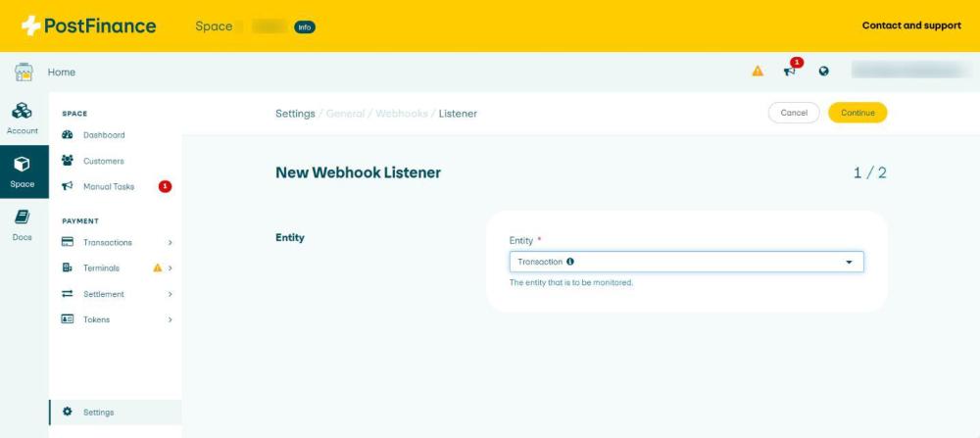Click 'The entity that is to be monitored' text
This screenshot has height=438, width=980.
571,282
